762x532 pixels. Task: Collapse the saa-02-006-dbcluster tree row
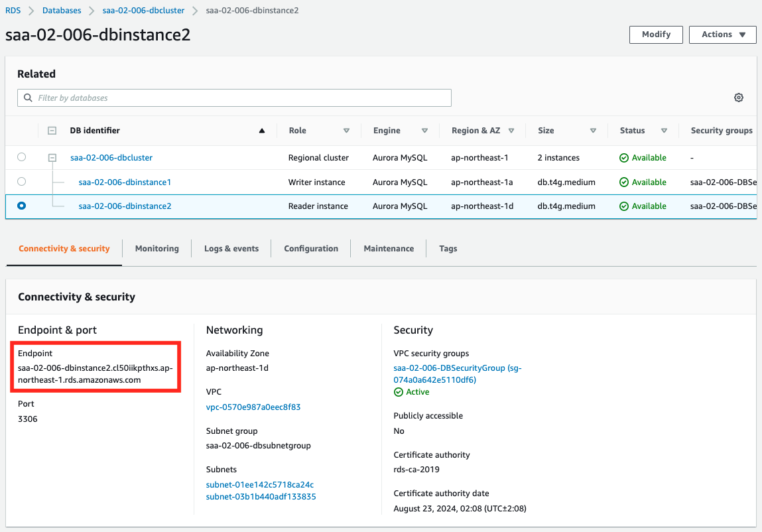pyautogui.click(x=52, y=158)
